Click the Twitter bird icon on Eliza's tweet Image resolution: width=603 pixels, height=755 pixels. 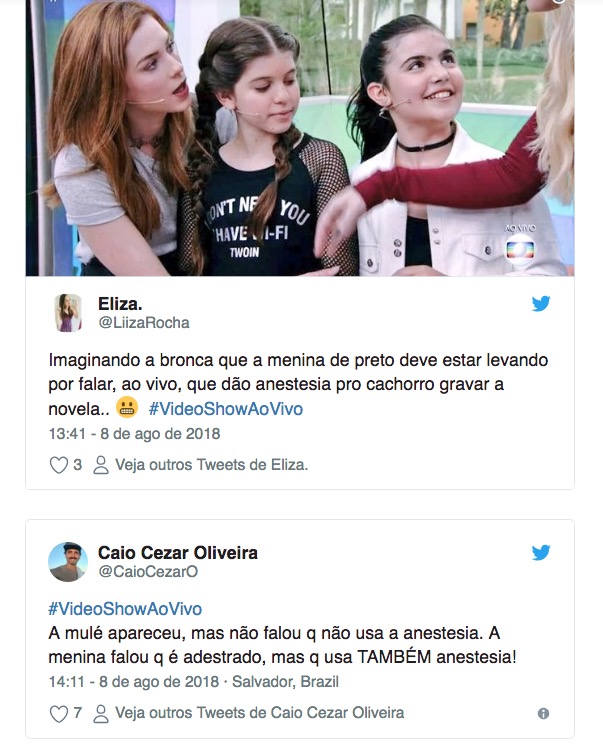(x=541, y=304)
